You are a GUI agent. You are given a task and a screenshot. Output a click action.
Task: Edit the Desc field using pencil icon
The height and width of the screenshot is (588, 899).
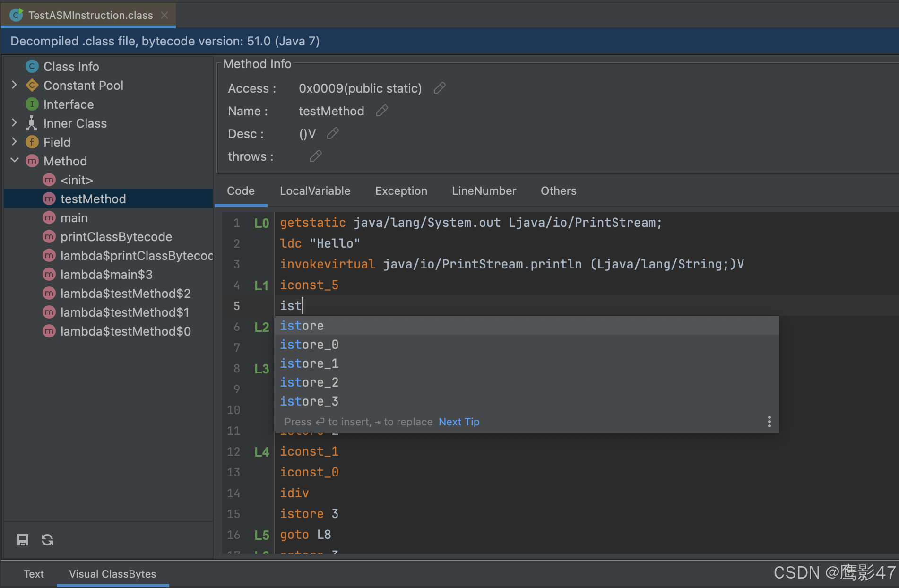332,133
